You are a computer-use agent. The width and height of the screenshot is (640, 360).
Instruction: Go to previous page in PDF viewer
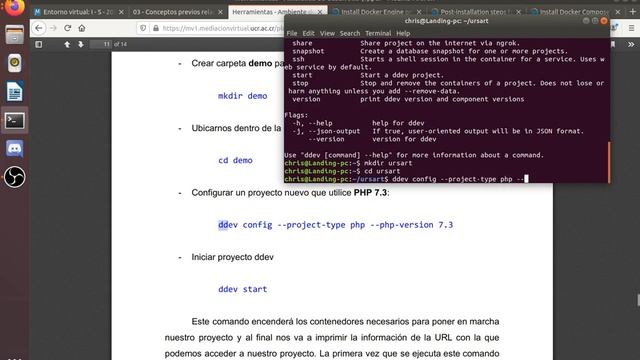tap(67, 44)
